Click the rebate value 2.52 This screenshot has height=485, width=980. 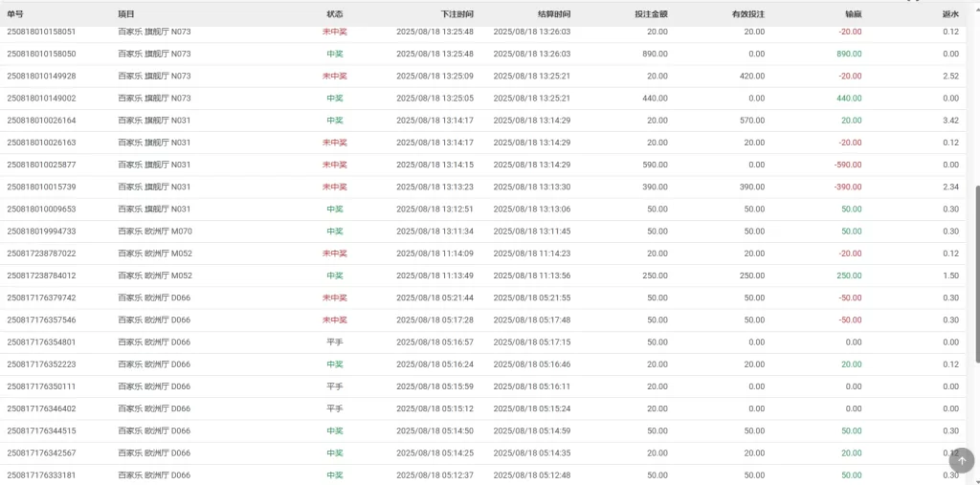pos(950,77)
